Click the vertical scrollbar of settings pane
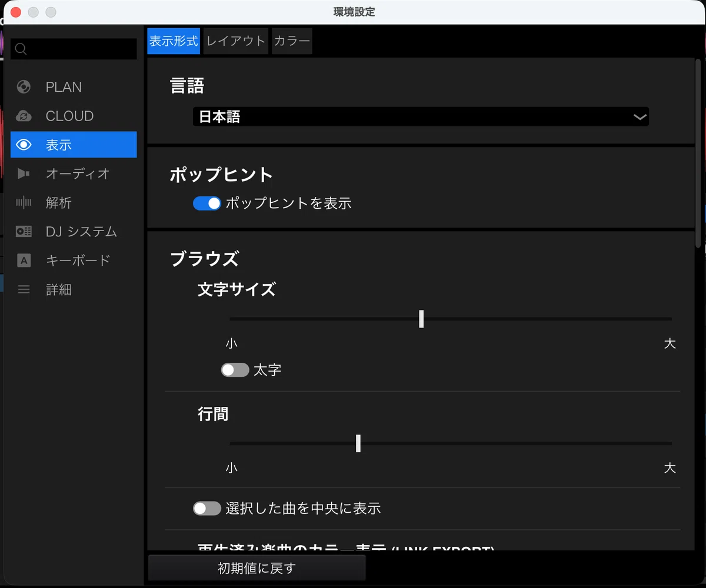Viewport: 706px width, 588px height. pyautogui.click(x=698, y=153)
